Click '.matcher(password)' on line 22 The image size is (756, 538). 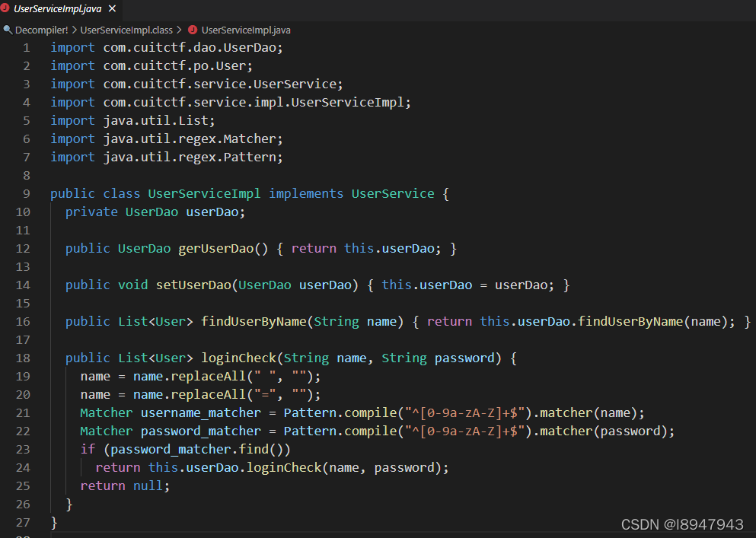[x=600, y=431]
